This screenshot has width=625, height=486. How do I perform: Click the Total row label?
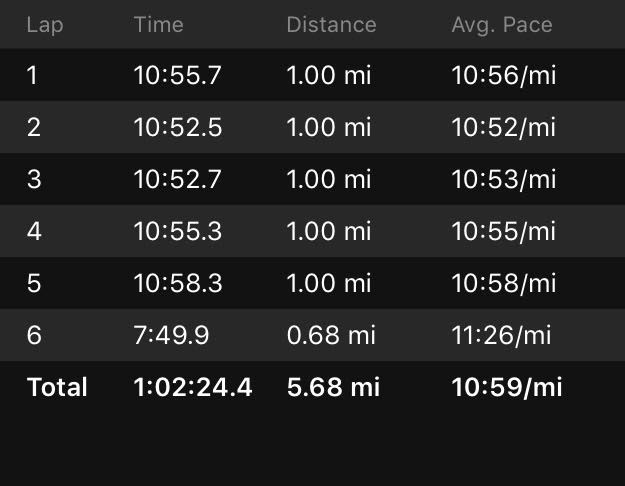[57, 388]
